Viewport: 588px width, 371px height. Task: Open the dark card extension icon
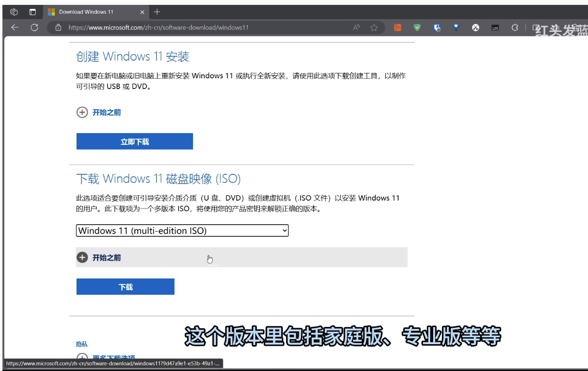(x=495, y=28)
